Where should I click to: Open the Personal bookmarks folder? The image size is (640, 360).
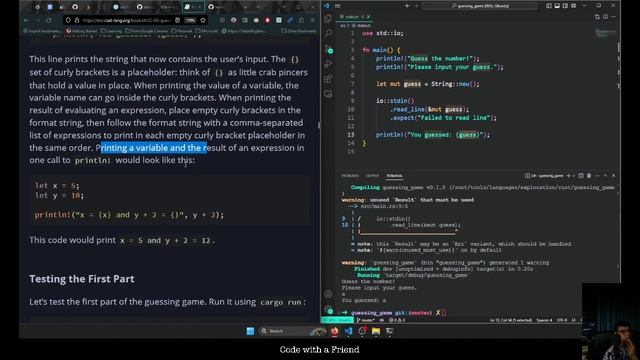[x=182, y=31]
